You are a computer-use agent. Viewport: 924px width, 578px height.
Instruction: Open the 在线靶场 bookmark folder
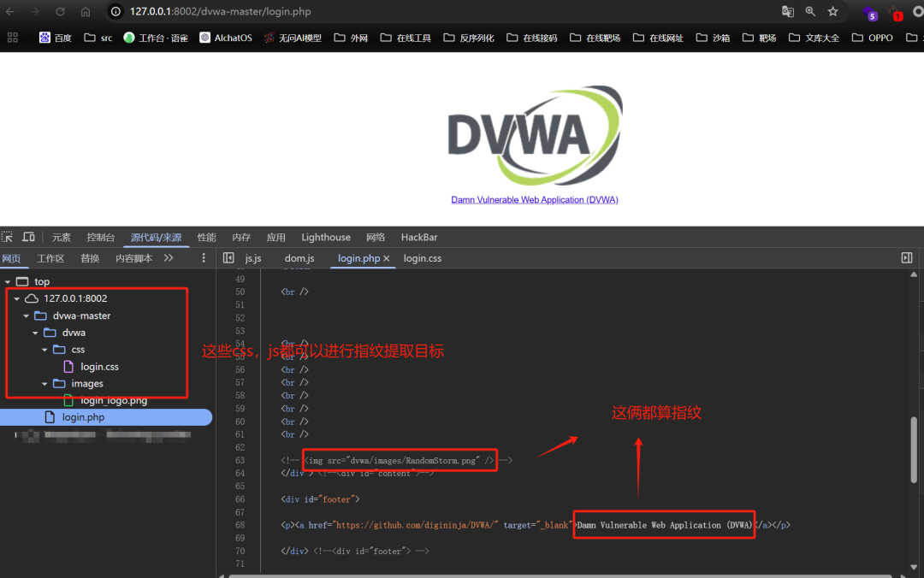[x=595, y=38]
